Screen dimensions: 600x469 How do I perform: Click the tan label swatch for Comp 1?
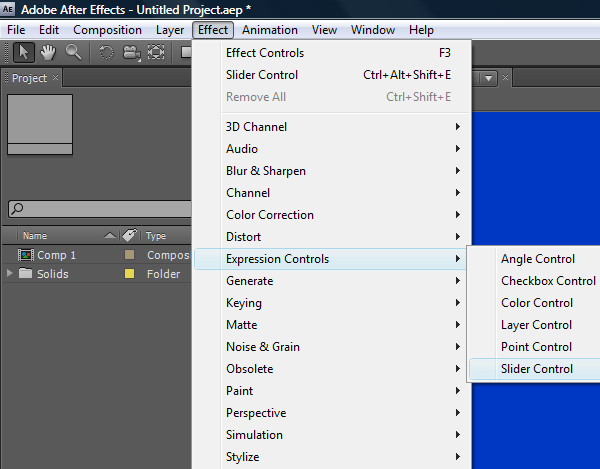click(x=129, y=255)
